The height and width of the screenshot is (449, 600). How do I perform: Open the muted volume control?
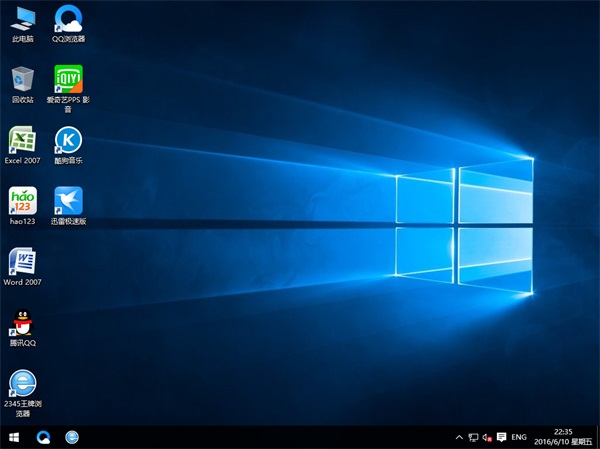tap(488, 437)
